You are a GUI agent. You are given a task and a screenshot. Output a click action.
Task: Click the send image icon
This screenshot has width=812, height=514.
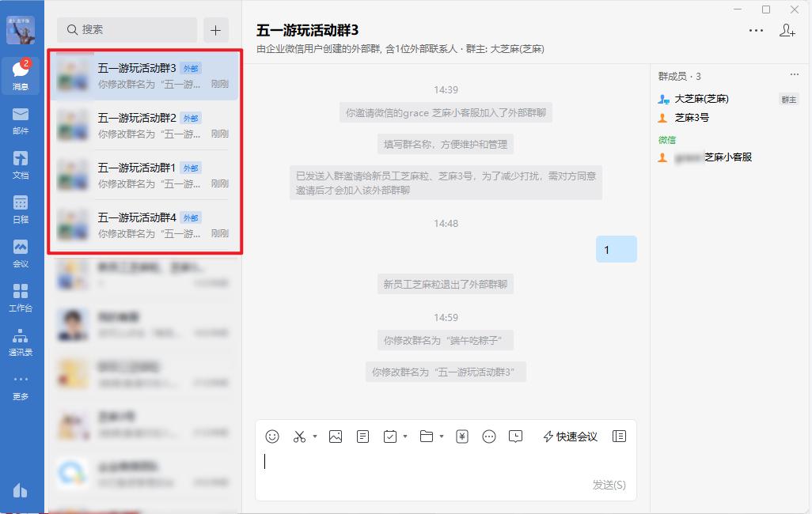pos(335,436)
